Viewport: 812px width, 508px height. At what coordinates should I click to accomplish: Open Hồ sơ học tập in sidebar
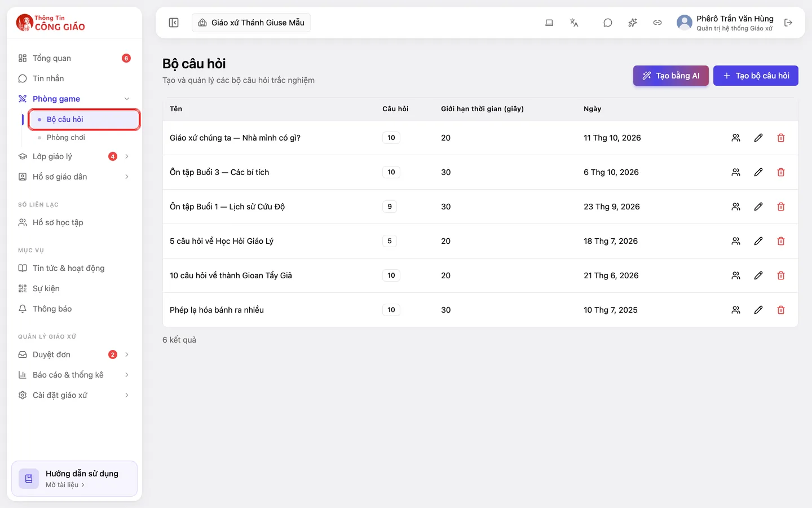[74, 222]
